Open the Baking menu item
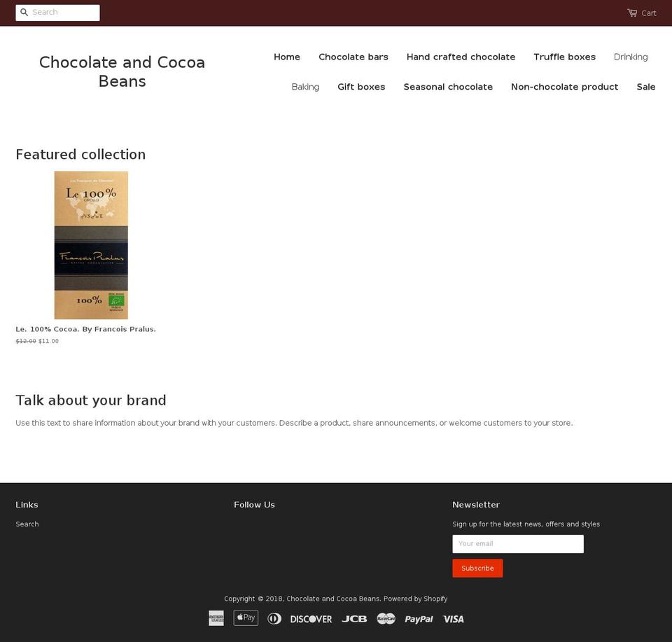672x642 pixels. tap(305, 87)
